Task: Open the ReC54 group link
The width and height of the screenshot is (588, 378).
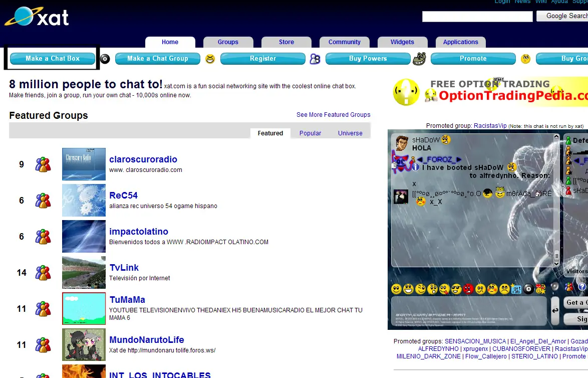Action: coord(123,195)
